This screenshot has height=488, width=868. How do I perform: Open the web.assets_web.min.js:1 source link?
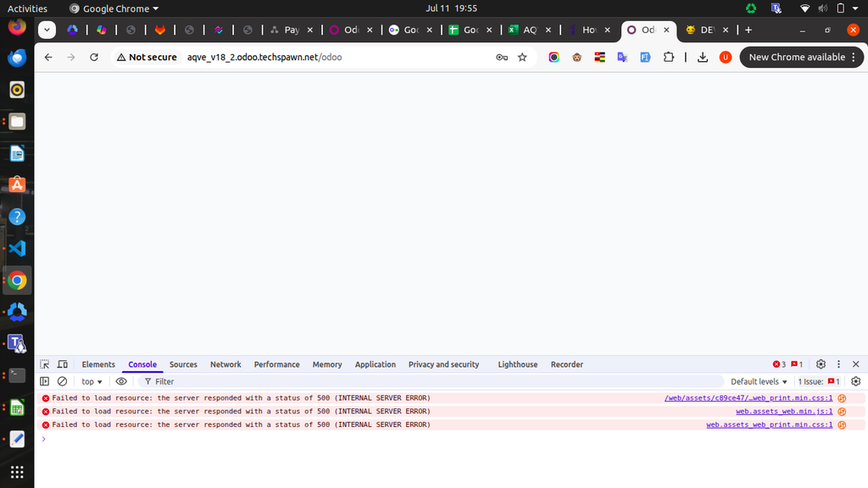(783, 411)
